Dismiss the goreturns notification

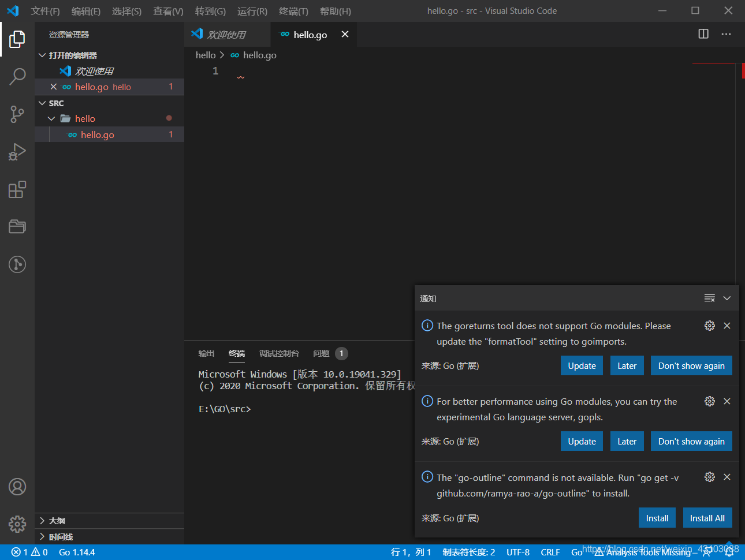[727, 326]
